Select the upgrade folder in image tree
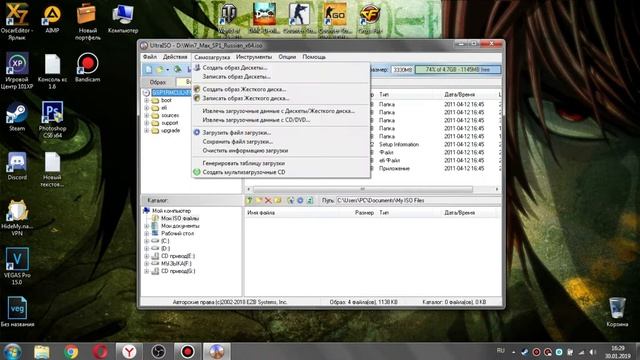This screenshot has height=360, width=640. point(170,131)
